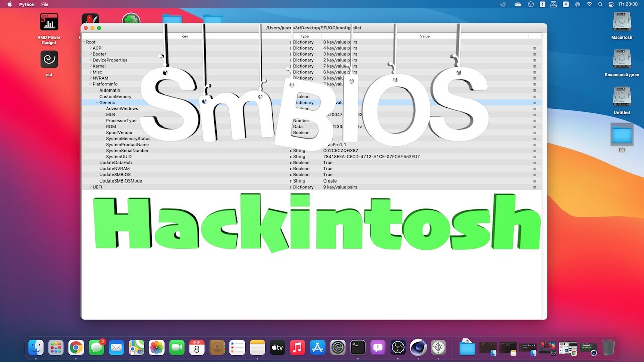Expand the Kernel node
This screenshot has height=362, width=644.
coord(91,66)
